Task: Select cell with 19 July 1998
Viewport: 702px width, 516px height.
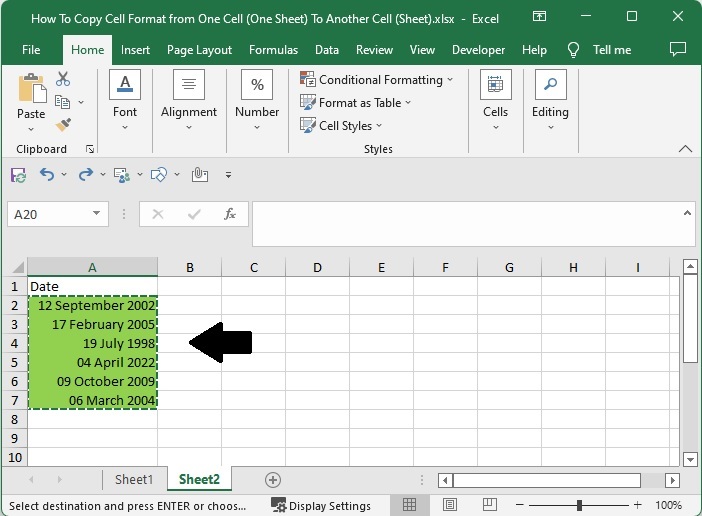Action: pos(93,343)
